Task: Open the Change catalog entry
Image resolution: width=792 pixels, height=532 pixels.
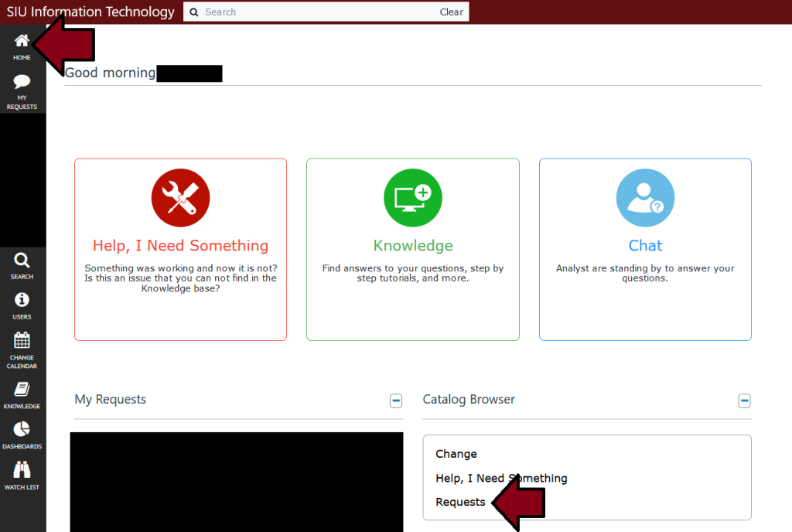Action: [x=456, y=454]
